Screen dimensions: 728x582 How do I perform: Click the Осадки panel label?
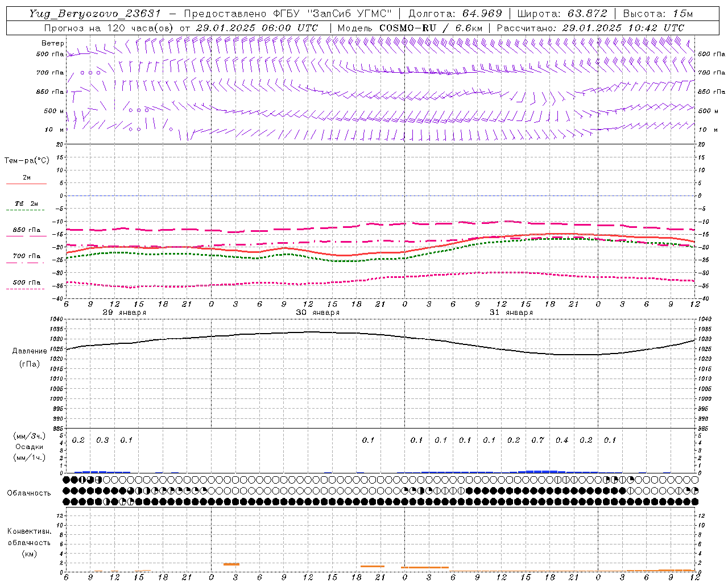click(29, 447)
